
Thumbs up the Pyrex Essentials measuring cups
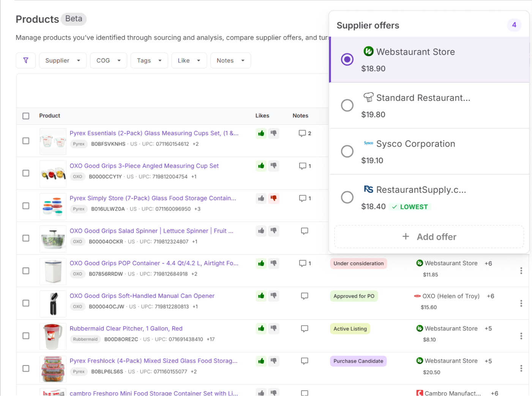coord(261,133)
